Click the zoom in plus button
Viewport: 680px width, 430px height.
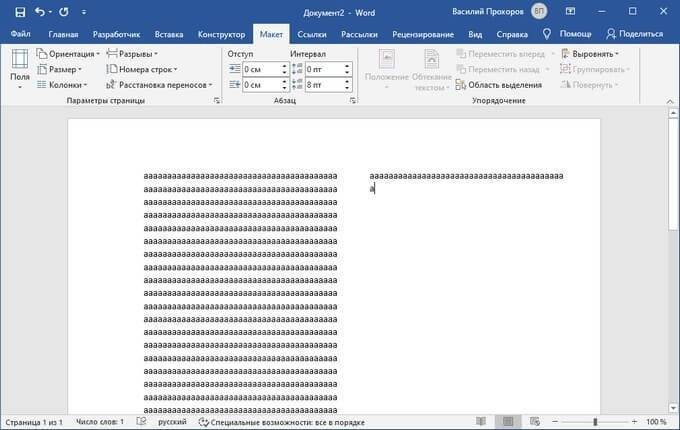[634, 421]
